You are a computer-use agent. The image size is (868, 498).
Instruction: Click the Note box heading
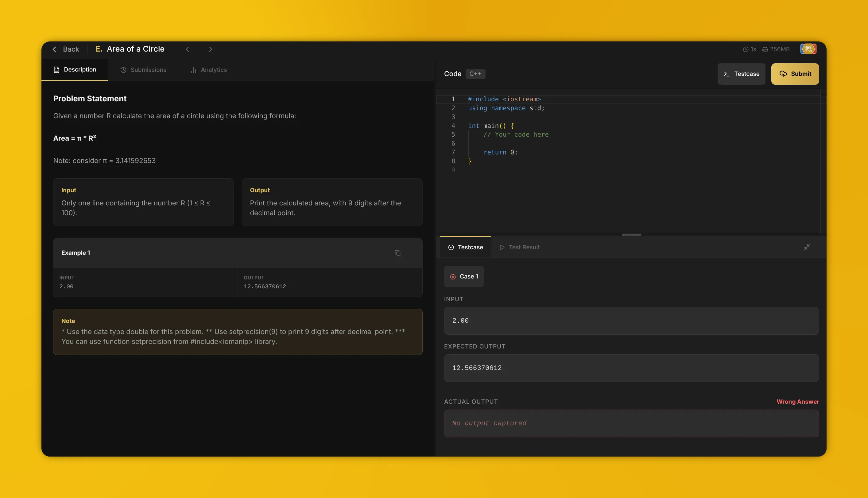(68, 321)
